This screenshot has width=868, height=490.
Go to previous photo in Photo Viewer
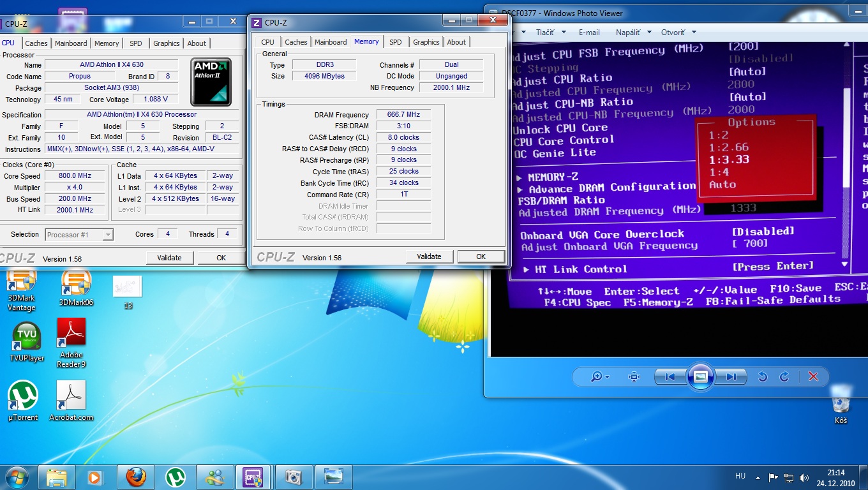(x=670, y=376)
